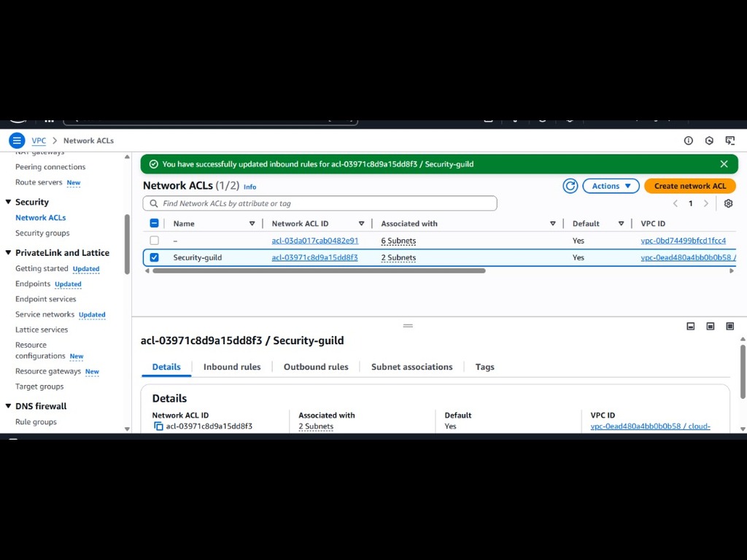Open Subnet associations tab
The height and width of the screenshot is (560, 747).
point(412,367)
